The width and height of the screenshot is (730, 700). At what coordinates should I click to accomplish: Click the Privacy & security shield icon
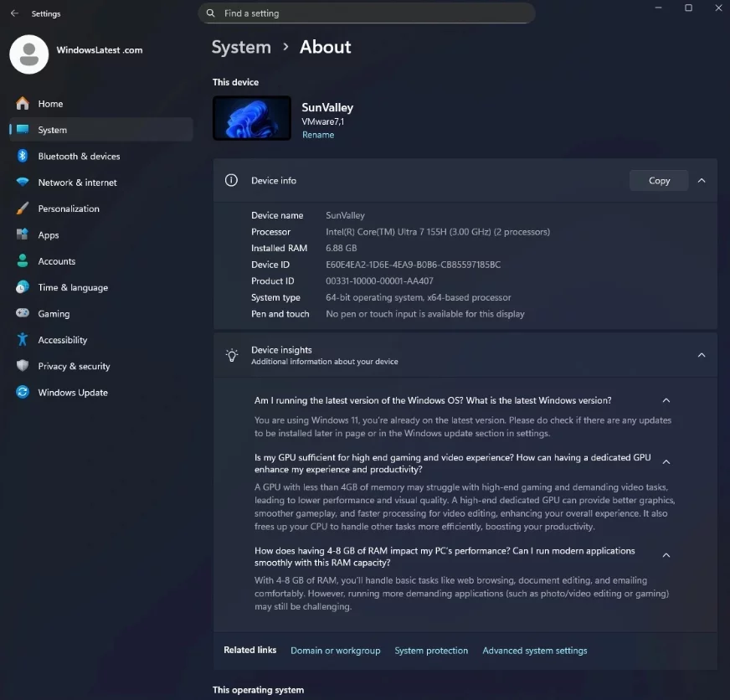coord(23,366)
